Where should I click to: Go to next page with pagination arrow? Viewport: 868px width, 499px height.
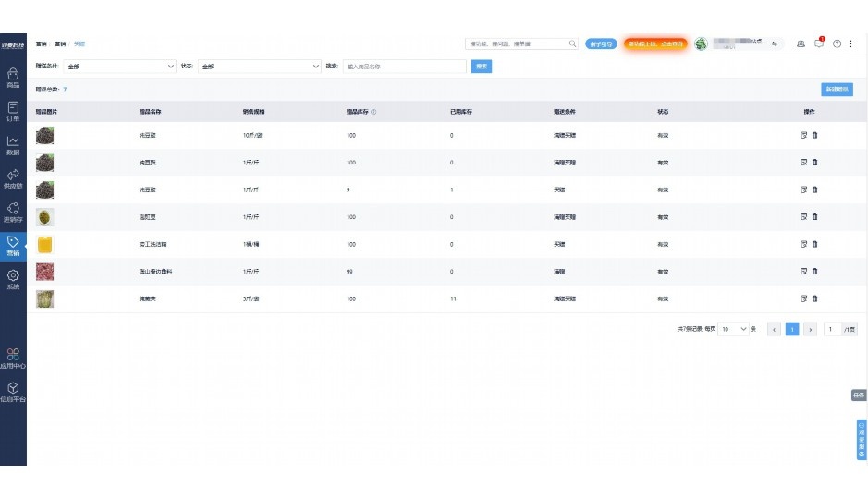pyautogui.click(x=810, y=329)
